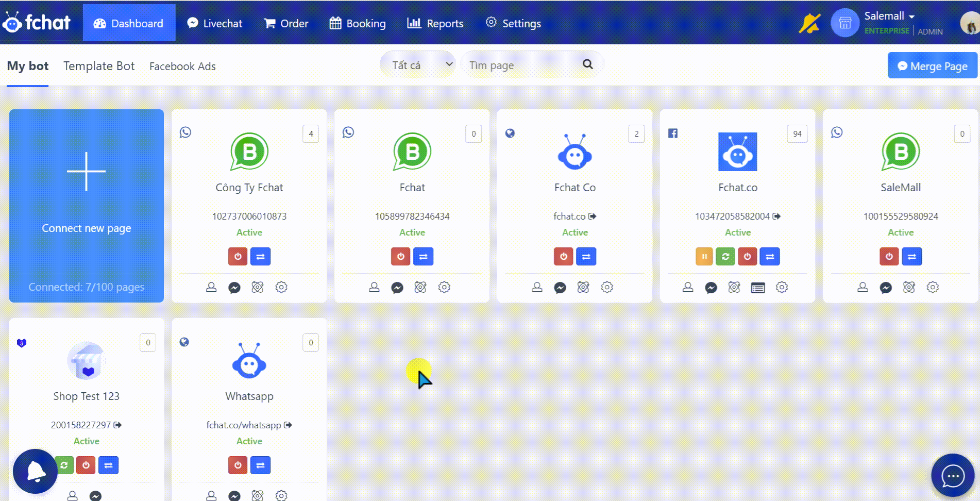Click the blue transfer button on Fchat.co card
The image size is (980, 501).
[x=770, y=256]
